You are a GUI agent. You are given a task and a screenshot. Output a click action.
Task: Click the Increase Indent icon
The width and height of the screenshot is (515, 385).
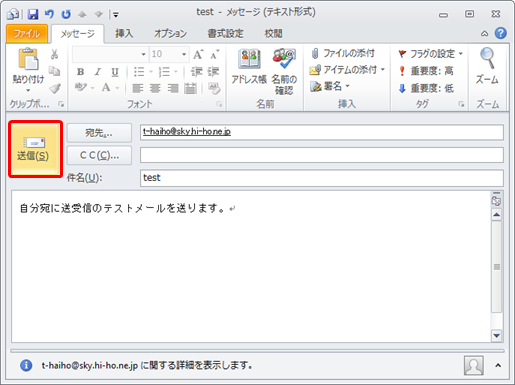click(x=213, y=72)
